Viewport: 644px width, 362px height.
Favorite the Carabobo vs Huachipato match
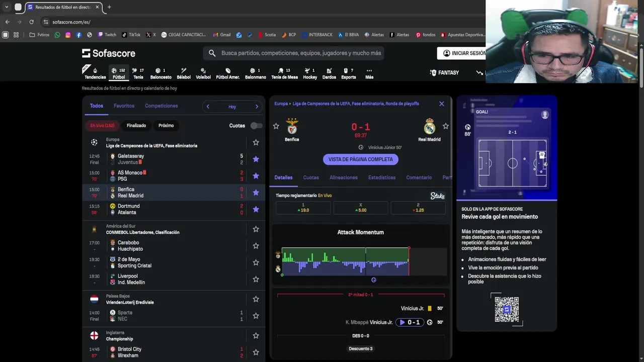pos(256,246)
